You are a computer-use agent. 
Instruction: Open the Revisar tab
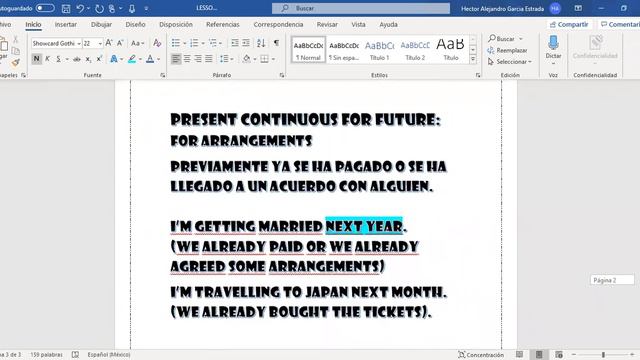[x=327, y=24]
